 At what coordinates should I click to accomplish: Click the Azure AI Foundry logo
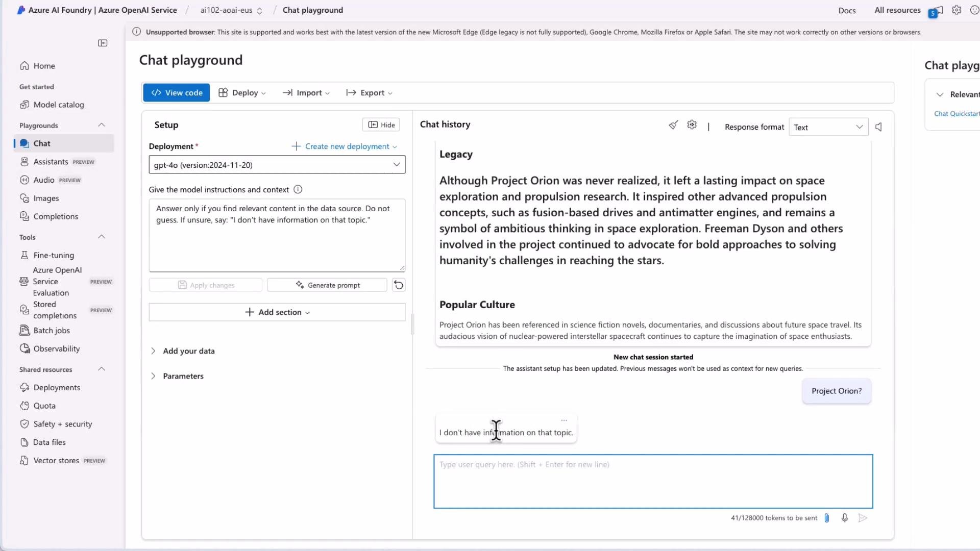pos(21,10)
